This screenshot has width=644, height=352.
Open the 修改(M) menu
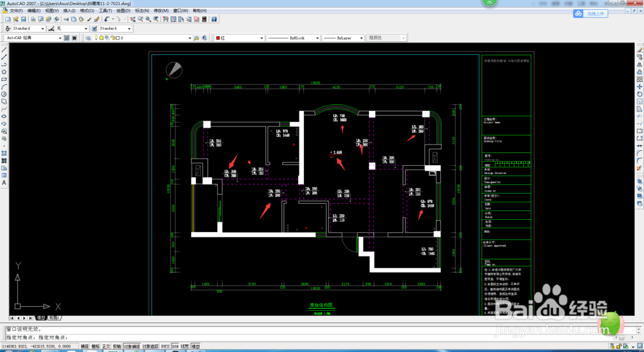click(161, 11)
